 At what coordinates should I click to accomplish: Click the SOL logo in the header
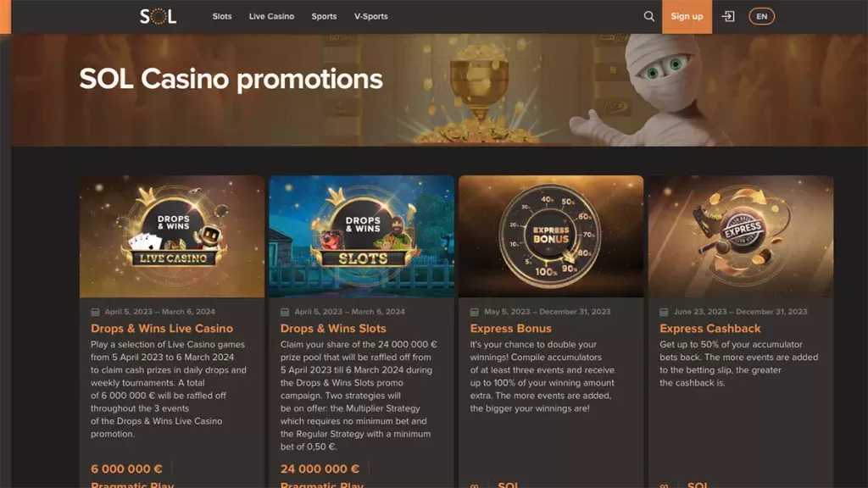point(158,17)
